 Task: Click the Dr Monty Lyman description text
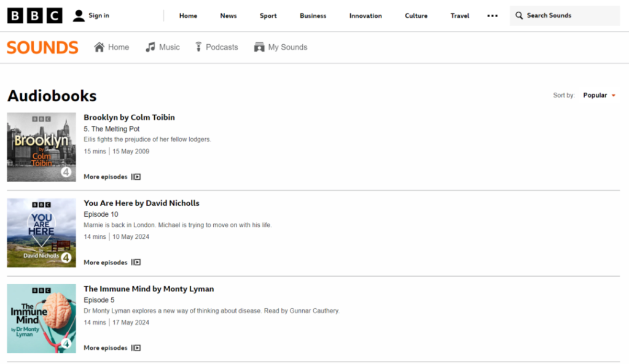click(211, 311)
